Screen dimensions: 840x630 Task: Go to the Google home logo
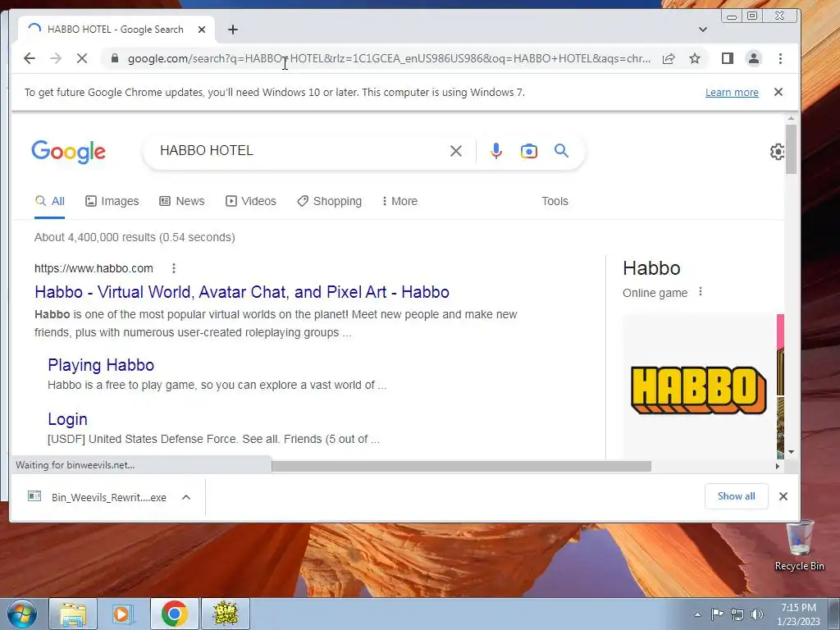click(69, 152)
